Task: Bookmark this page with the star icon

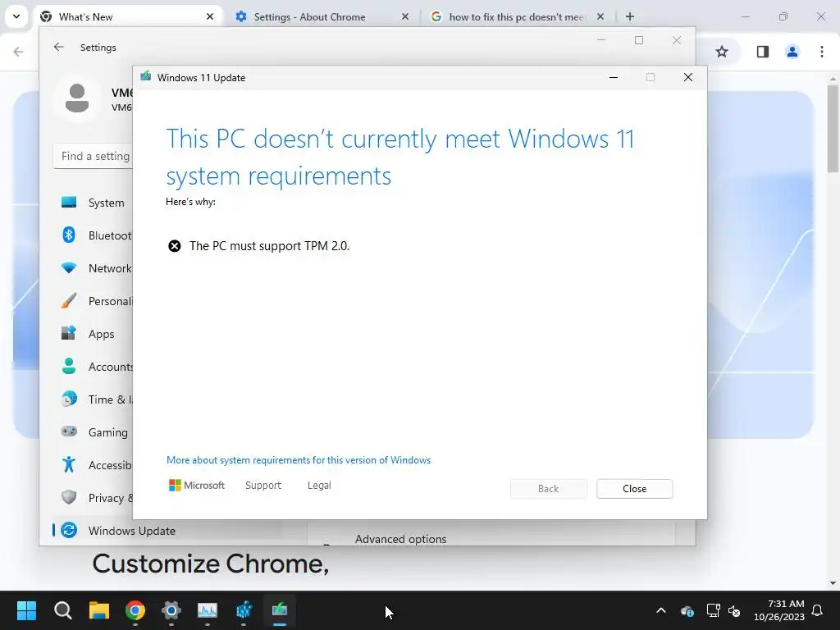Action: point(722,52)
